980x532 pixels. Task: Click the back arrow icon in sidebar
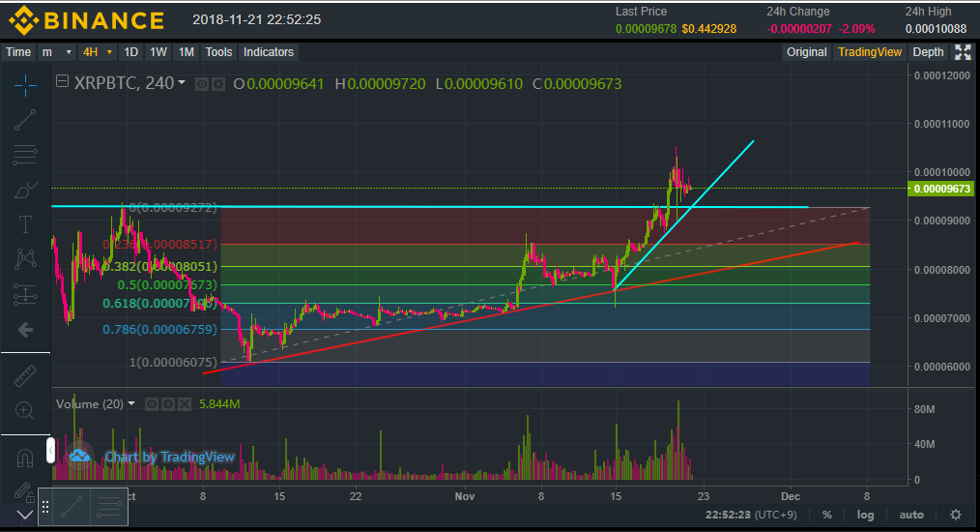point(25,329)
